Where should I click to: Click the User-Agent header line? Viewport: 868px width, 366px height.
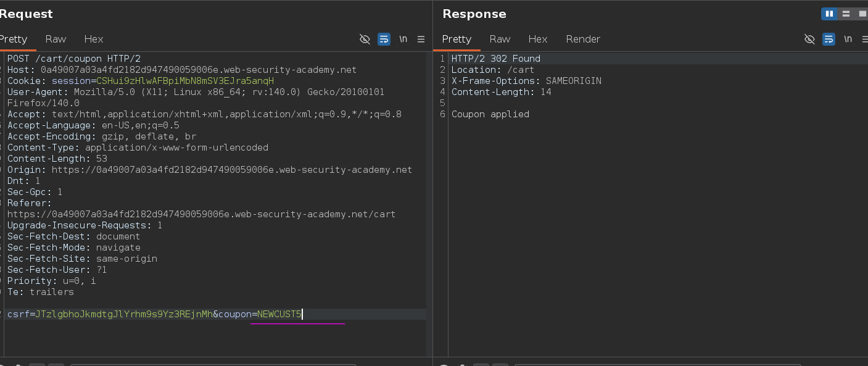pyautogui.click(x=196, y=98)
